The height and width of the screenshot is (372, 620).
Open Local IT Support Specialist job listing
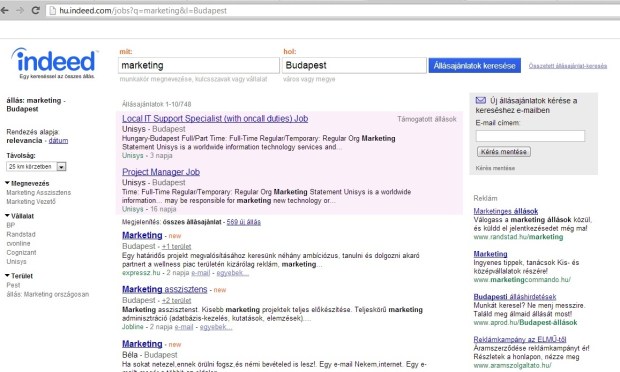click(x=215, y=119)
